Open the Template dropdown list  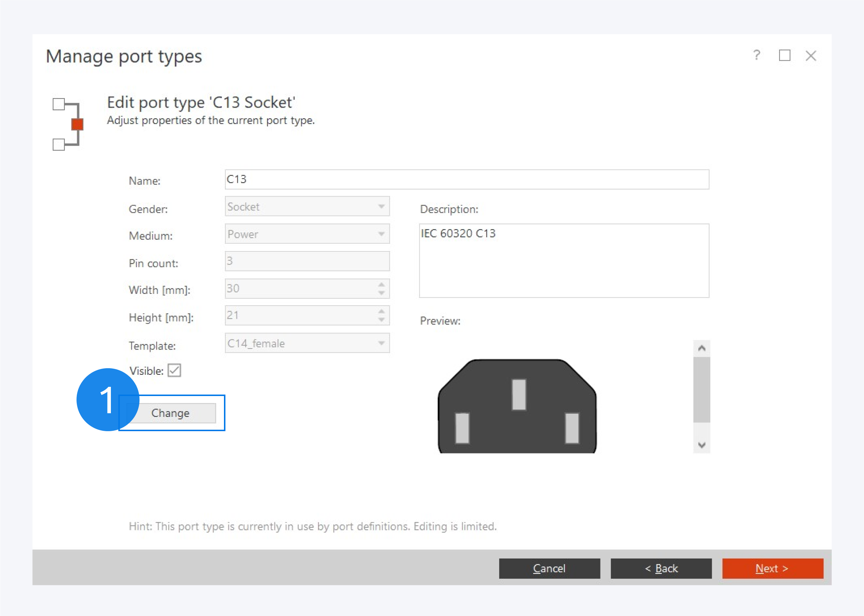point(381,343)
